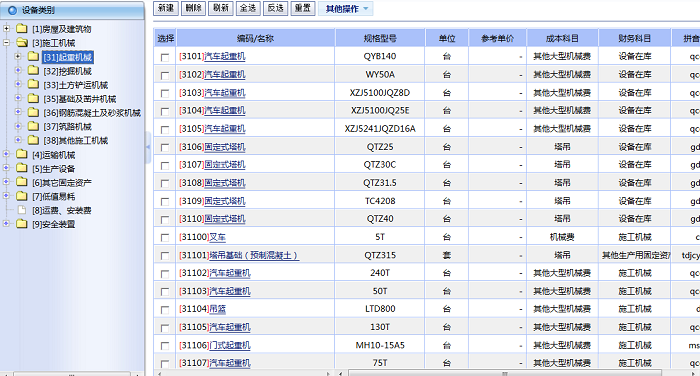Click the 全选 button
Image resolution: width=700 pixels, height=376 pixels.
click(x=248, y=8)
